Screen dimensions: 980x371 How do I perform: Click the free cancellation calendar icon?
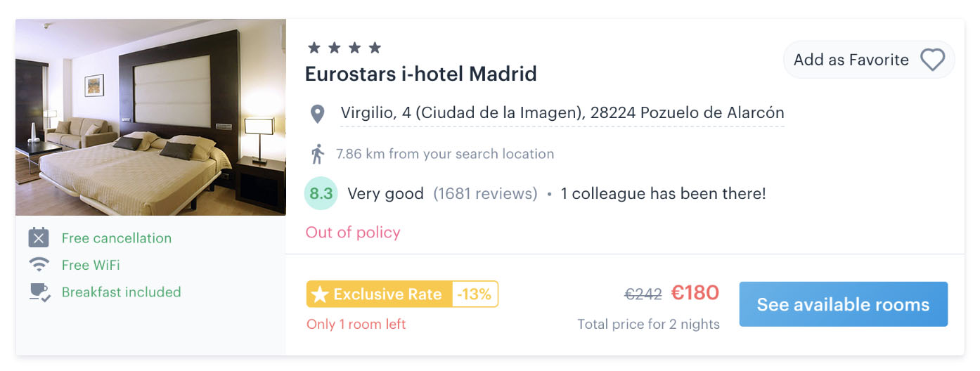39,237
